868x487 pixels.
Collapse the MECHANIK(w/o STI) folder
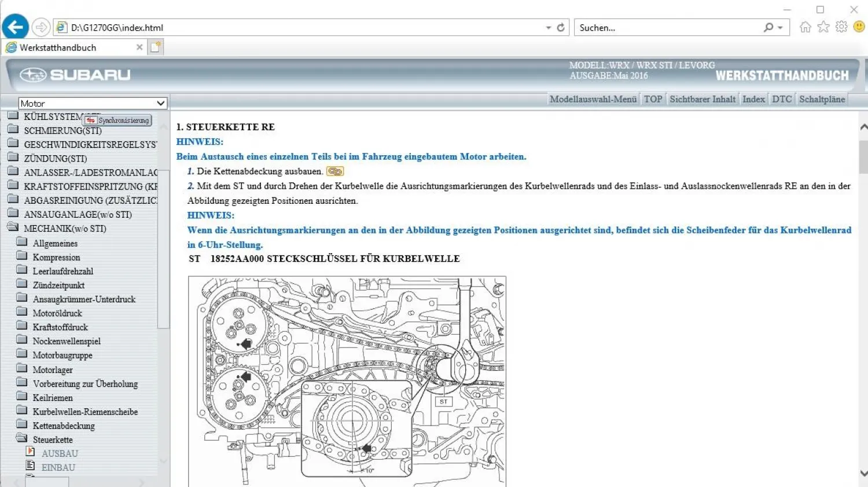(x=13, y=228)
